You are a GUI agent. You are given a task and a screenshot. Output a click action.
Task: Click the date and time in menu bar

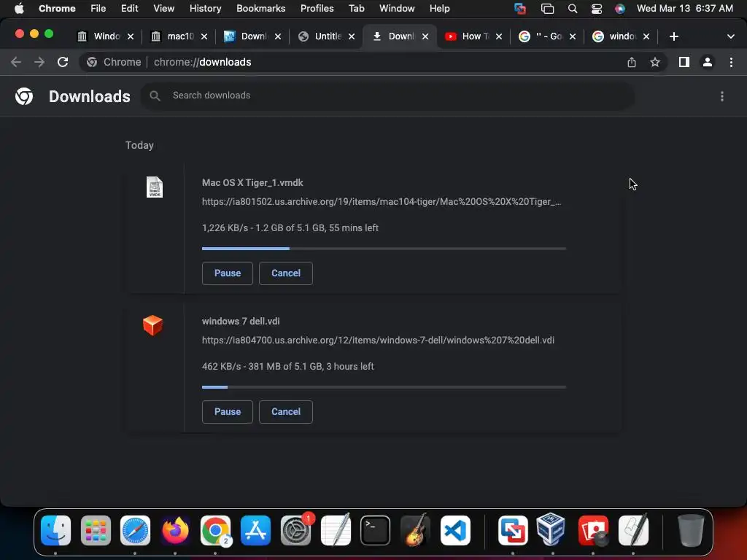684,9
